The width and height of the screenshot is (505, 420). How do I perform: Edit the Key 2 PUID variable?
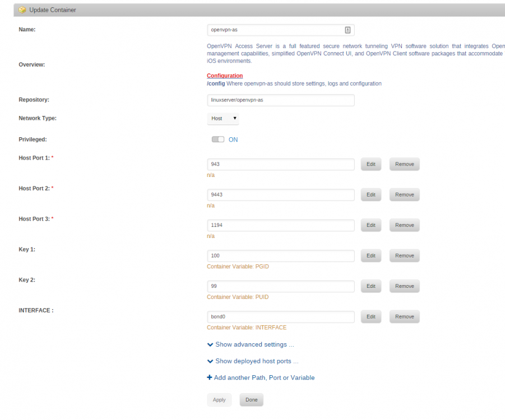(371, 286)
